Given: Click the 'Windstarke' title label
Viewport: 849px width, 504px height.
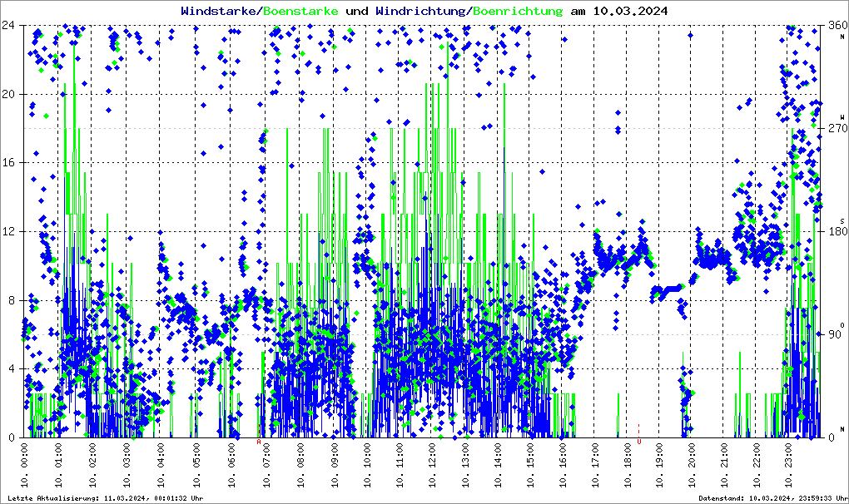Looking at the screenshot, I should tap(219, 11).
